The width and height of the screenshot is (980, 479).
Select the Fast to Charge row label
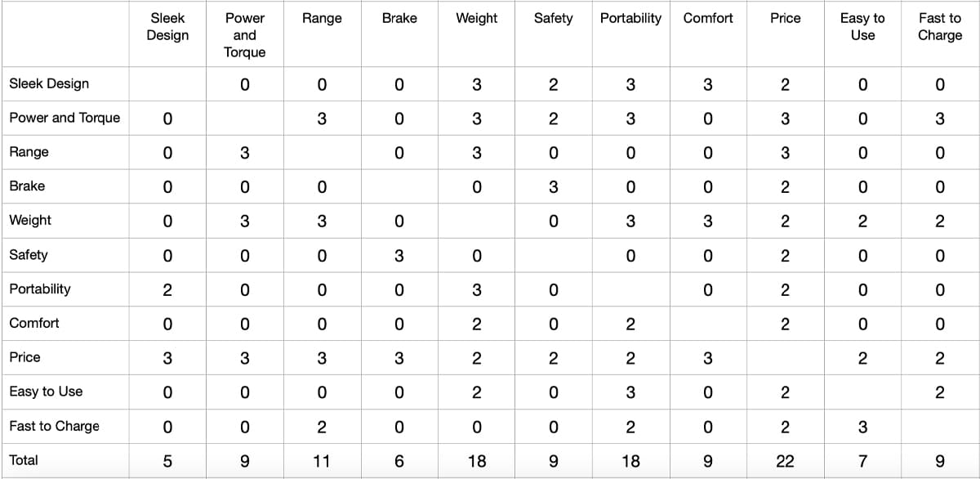(54, 426)
